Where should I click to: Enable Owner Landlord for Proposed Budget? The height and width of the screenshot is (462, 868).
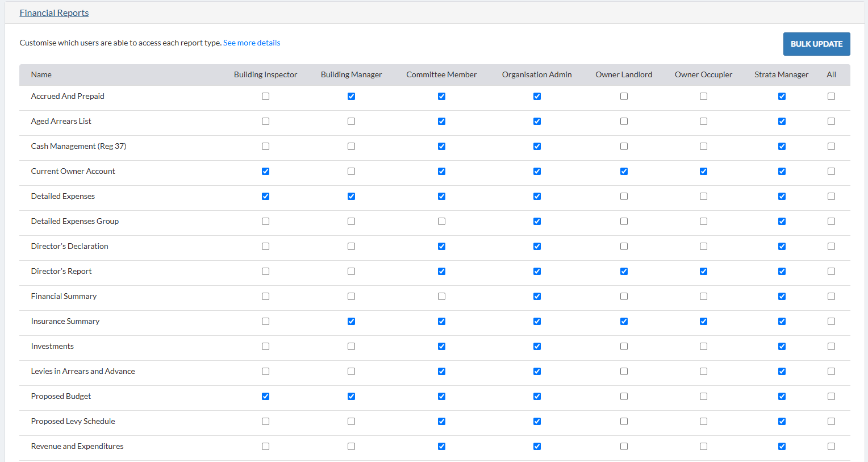click(624, 396)
